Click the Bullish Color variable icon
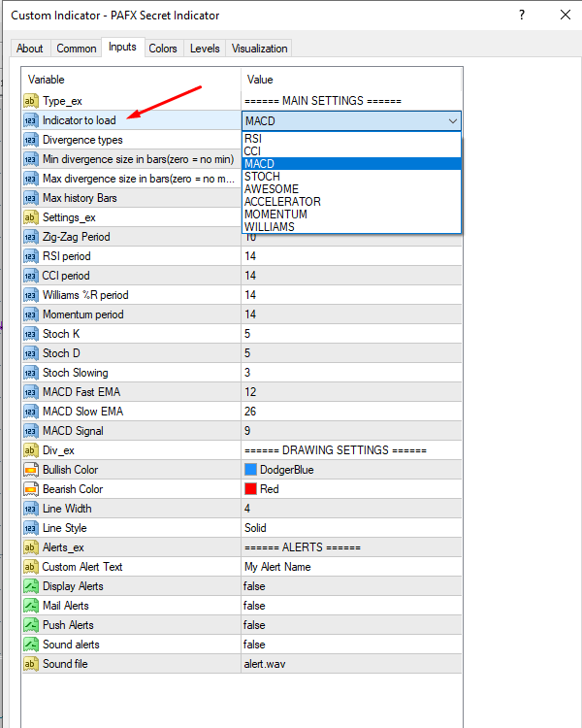582x728 pixels. point(31,470)
